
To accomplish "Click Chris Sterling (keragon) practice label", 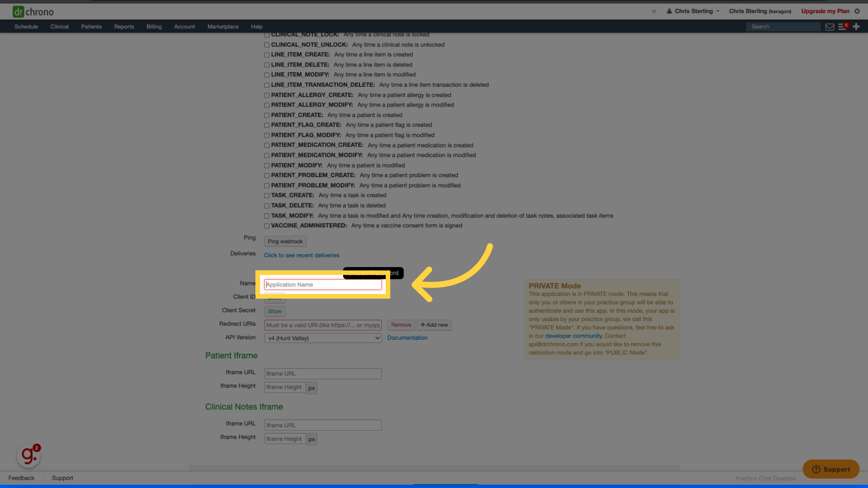I will point(760,11).
